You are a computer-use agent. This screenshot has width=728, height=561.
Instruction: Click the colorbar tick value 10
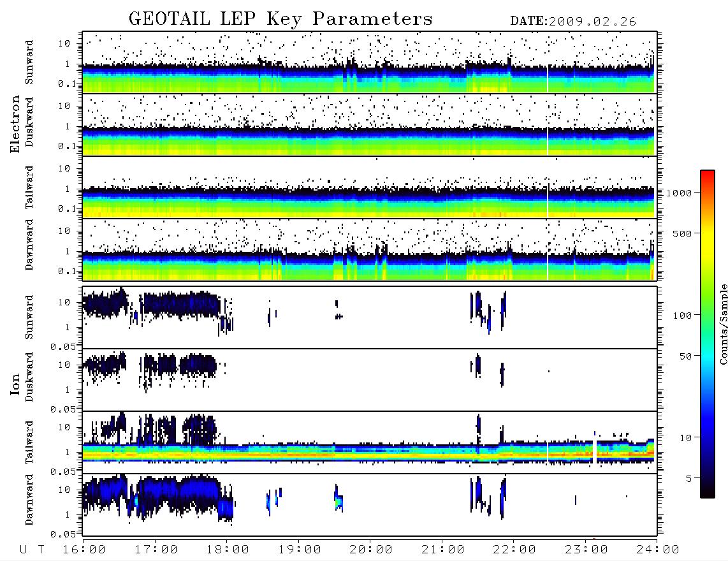(685, 437)
